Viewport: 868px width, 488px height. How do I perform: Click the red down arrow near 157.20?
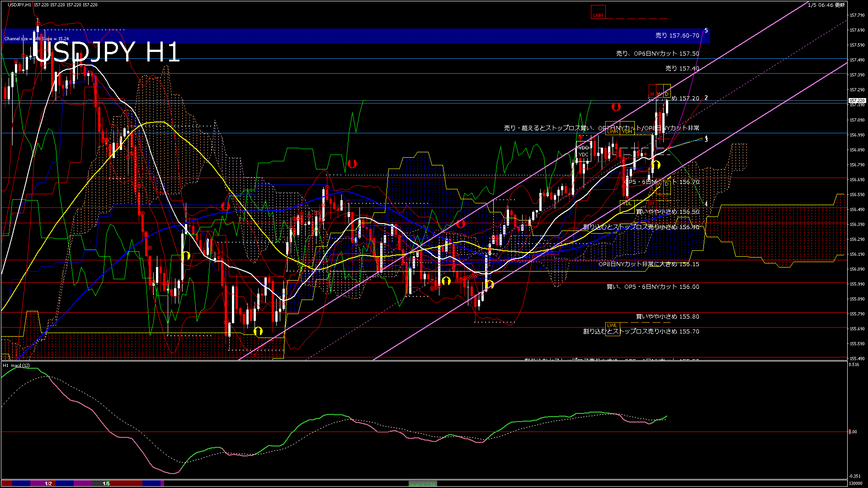click(616, 107)
